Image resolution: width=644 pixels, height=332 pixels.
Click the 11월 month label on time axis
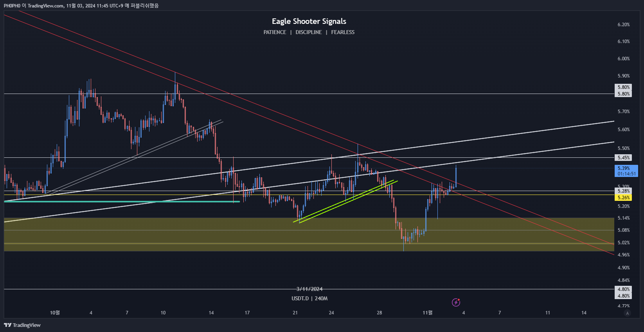point(428,313)
